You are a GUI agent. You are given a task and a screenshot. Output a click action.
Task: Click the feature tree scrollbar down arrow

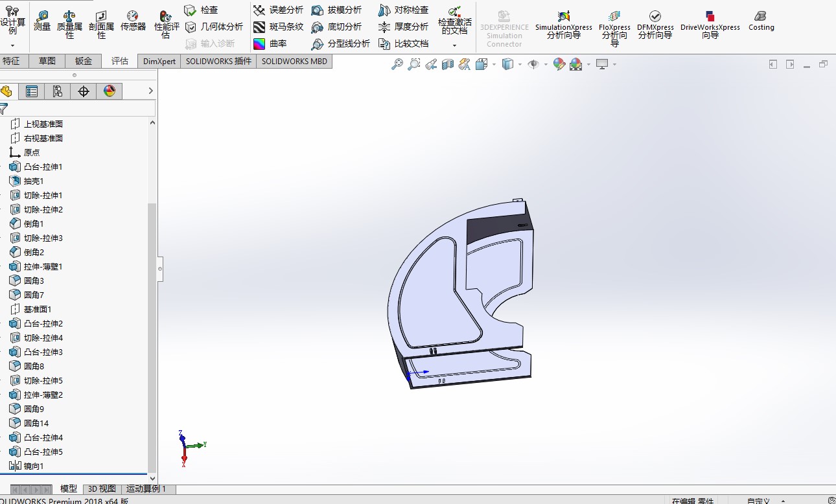(x=152, y=478)
